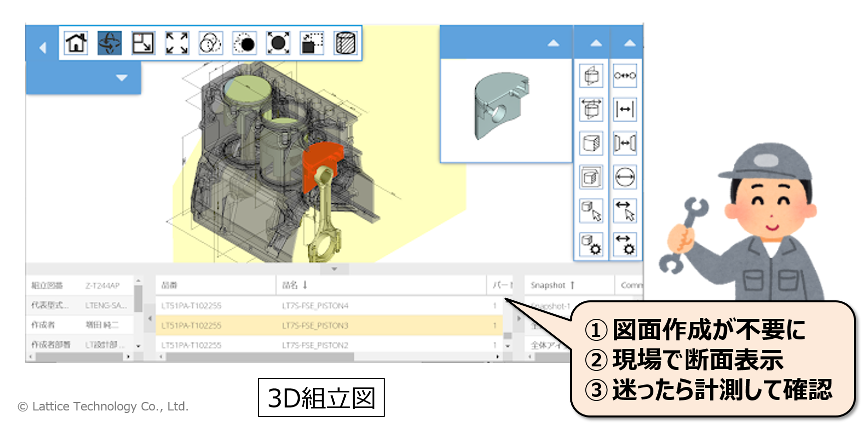This screenshot has width=868, height=433.
Task: Click the fit-to-screen expand arrows icon
Action: point(177,43)
